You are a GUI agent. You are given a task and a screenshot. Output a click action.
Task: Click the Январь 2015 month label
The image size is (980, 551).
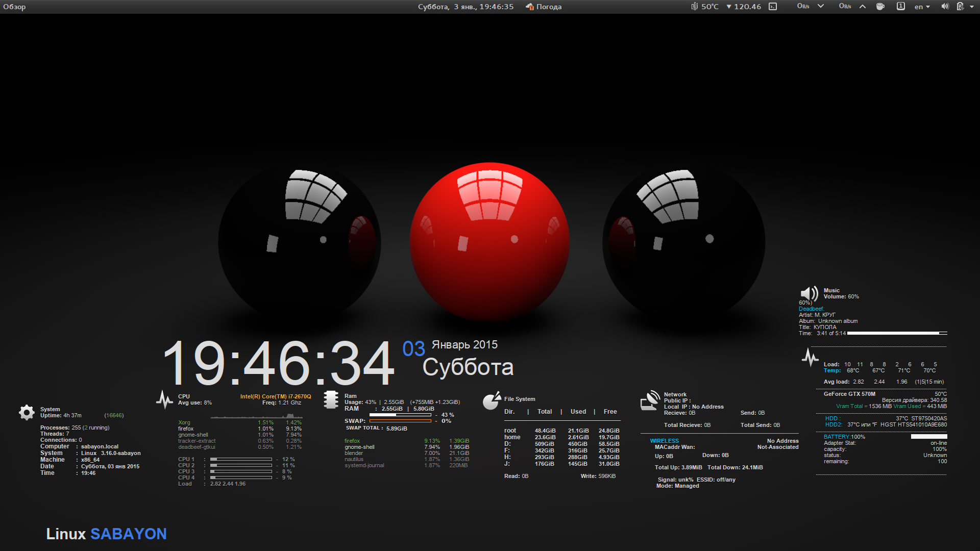pos(464,345)
